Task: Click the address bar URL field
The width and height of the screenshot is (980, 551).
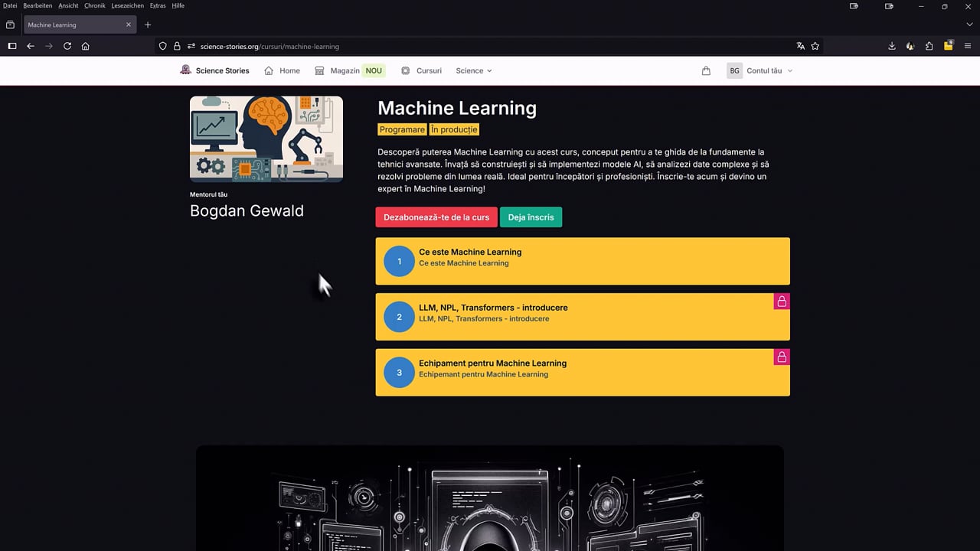Action: (x=490, y=46)
